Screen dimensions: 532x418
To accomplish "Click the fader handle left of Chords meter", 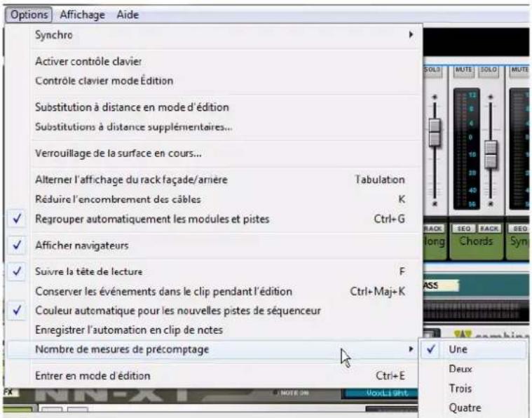I will [435, 133].
